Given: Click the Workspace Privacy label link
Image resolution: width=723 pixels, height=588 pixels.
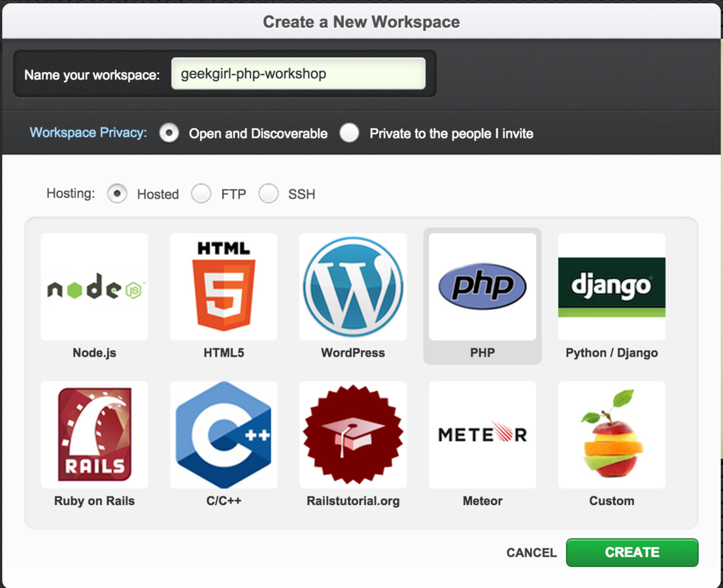Looking at the screenshot, I should [x=88, y=133].
